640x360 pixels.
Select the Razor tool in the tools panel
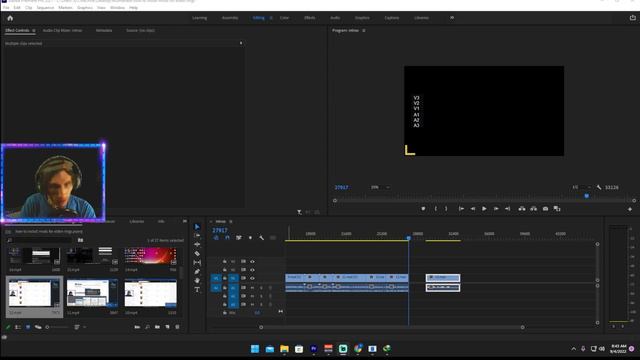pyautogui.click(x=197, y=253)
